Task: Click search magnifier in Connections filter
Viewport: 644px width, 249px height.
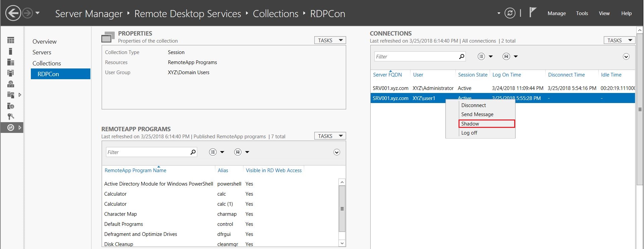Action: (462, 56)
